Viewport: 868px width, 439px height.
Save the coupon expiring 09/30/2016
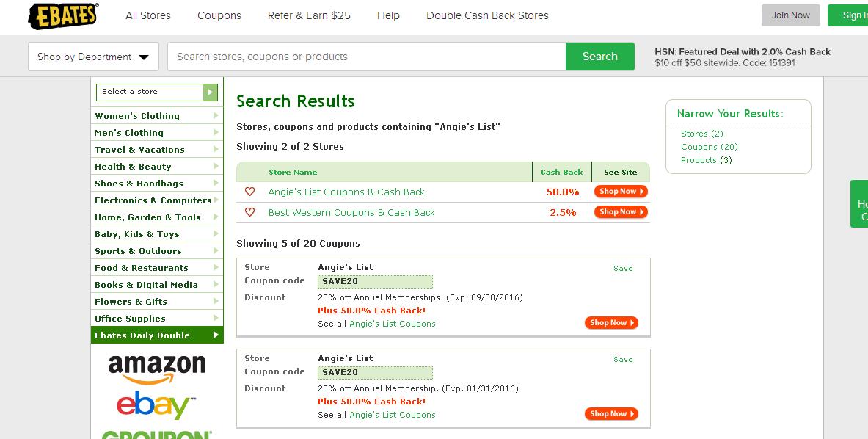click(623, 269)
